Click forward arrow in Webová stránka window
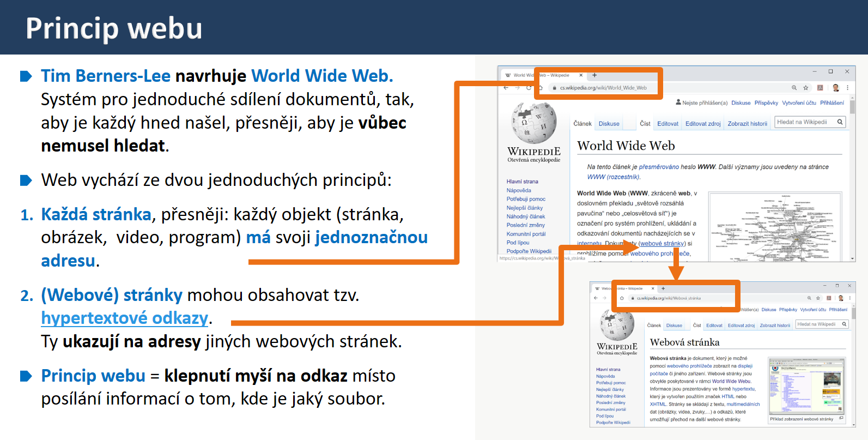The image size is (868, 440). [x=604, y=298]
